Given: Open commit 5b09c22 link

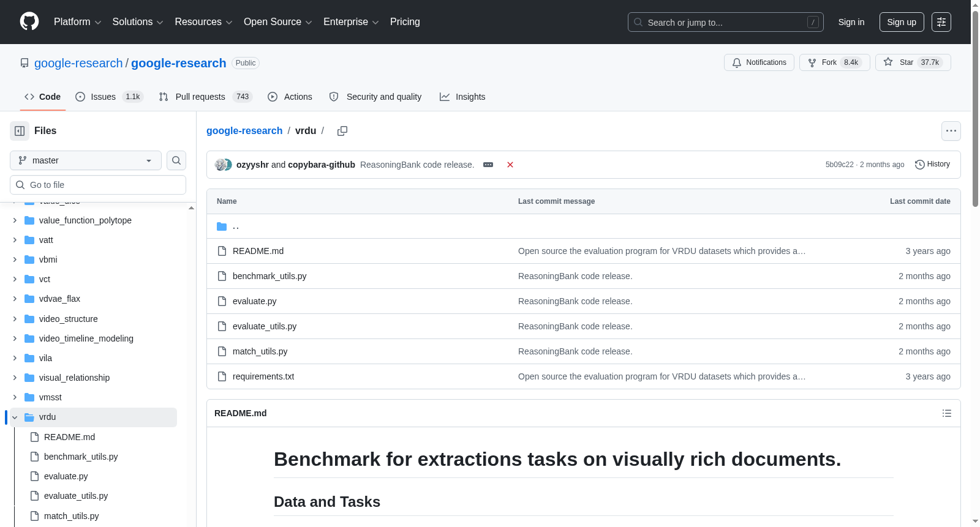Looking at the screenshot, I should (839, 165).
